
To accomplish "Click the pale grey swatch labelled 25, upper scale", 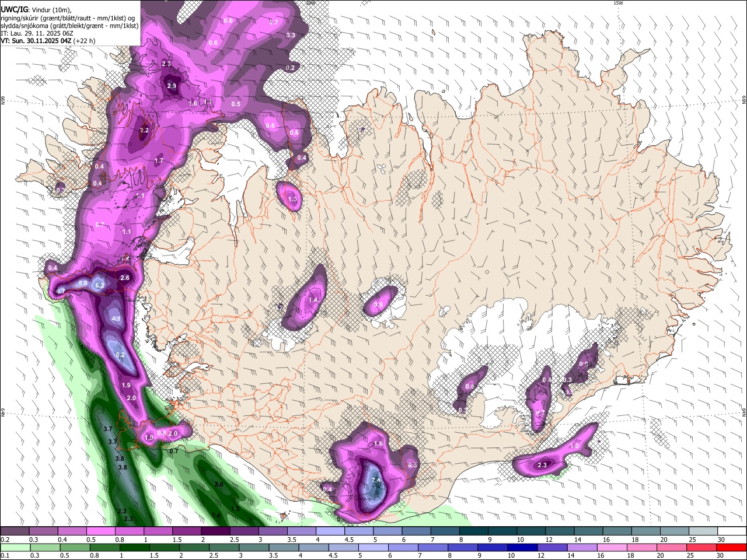I will click(704, 531).
